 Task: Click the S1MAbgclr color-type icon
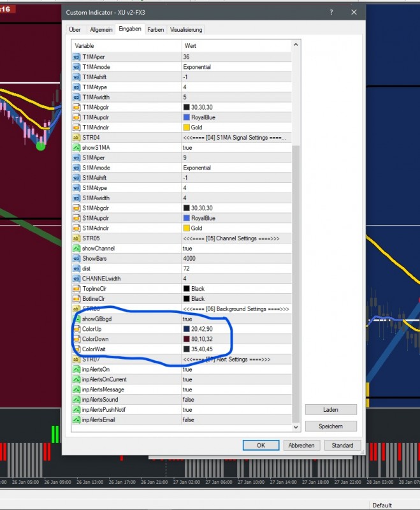(76, 208)
